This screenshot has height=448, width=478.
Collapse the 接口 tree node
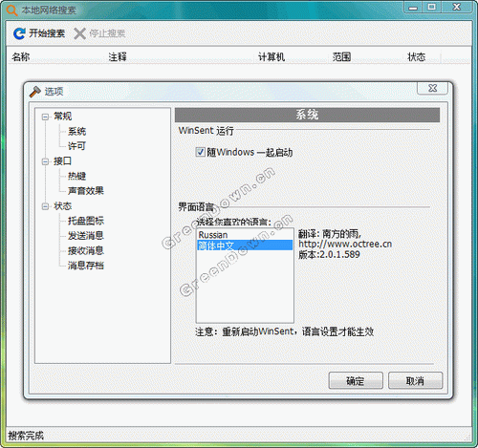pos(45,161)
